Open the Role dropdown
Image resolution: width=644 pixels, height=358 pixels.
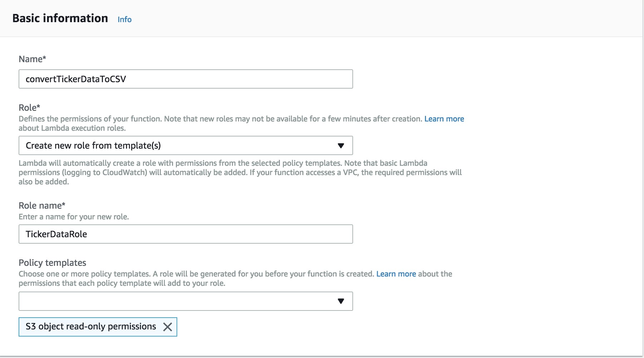coord(185,145)
